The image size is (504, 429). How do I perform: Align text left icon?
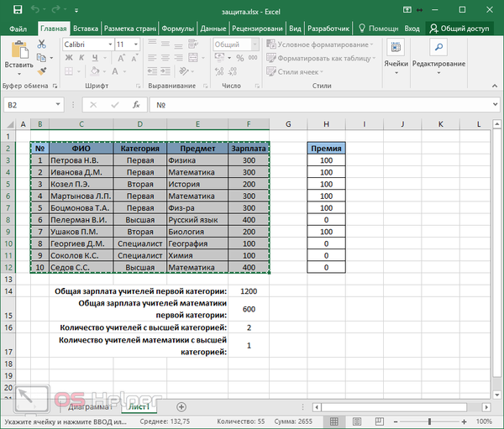click(x=152, y=58)
